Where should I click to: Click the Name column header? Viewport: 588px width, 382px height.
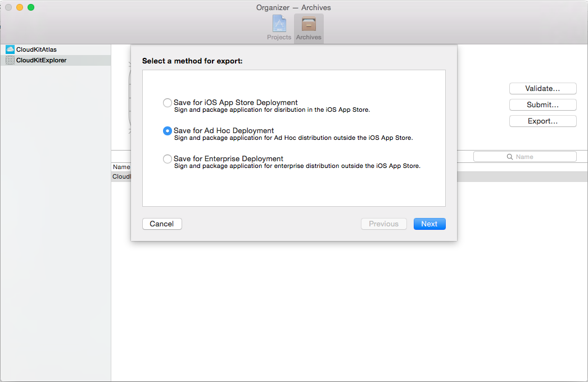click(121, 167)
